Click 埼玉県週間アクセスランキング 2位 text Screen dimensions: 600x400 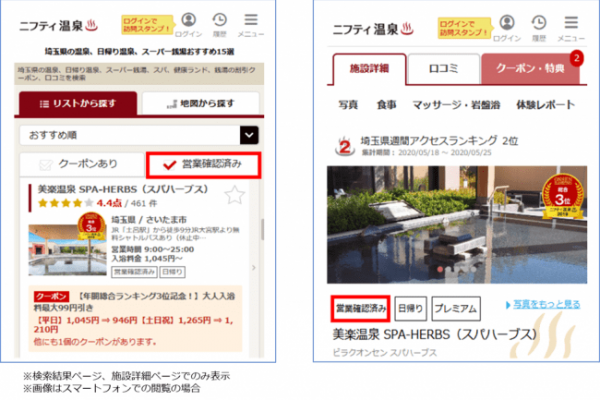439,141
